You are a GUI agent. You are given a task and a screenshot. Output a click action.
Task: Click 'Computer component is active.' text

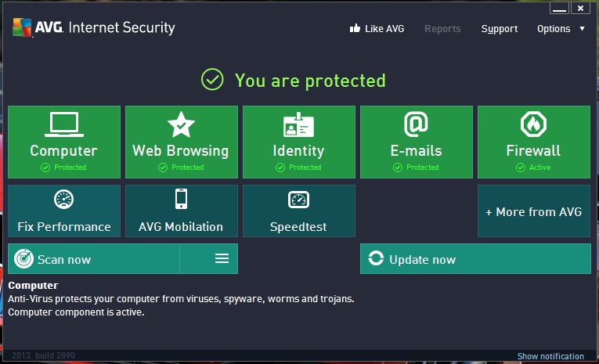click(76, 312)
